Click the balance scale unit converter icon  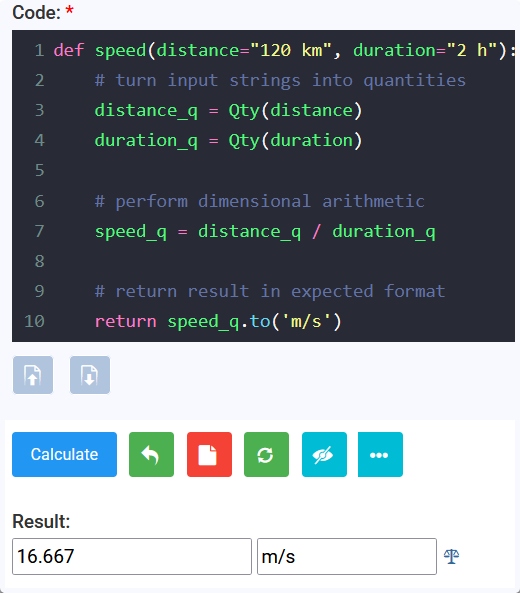pos(451,556)
